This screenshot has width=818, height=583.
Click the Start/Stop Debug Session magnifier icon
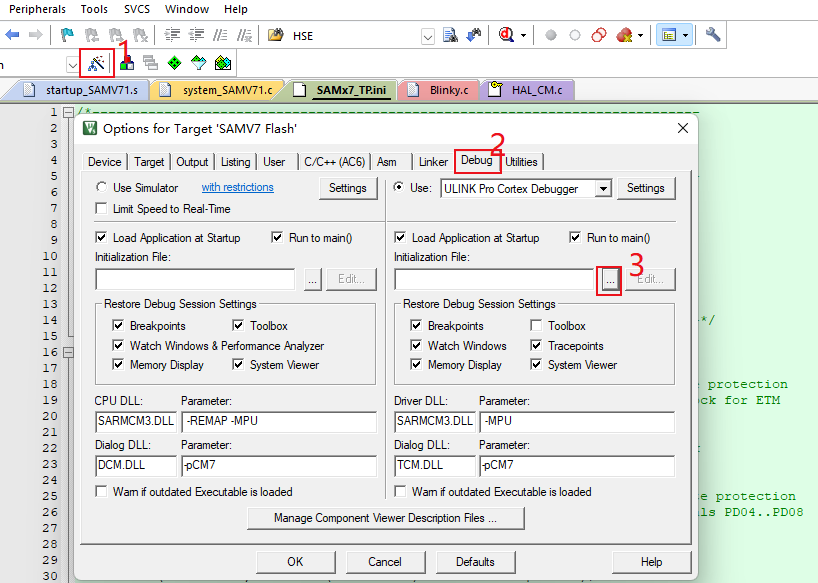pos(507,35)
